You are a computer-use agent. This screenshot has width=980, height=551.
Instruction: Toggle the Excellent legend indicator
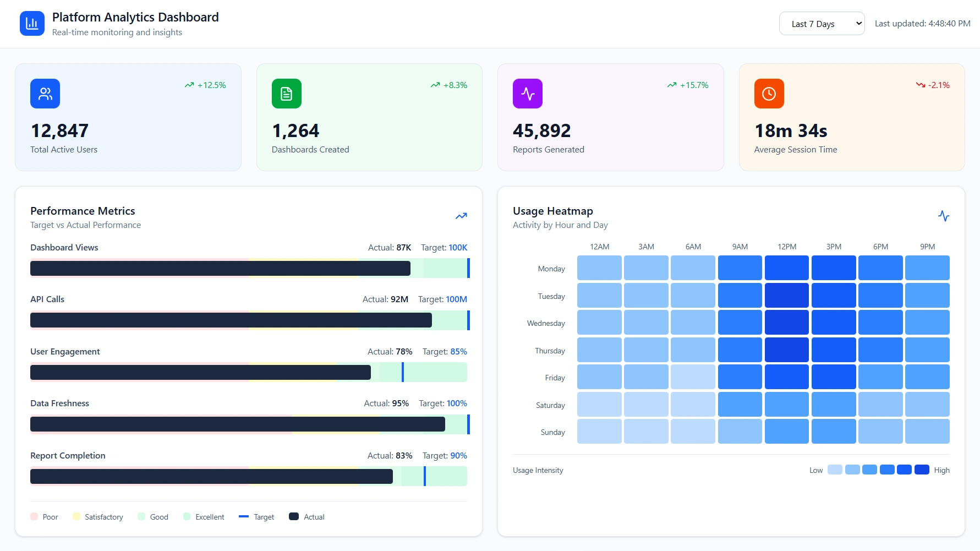pyautogui.click(x=203, y=517)
